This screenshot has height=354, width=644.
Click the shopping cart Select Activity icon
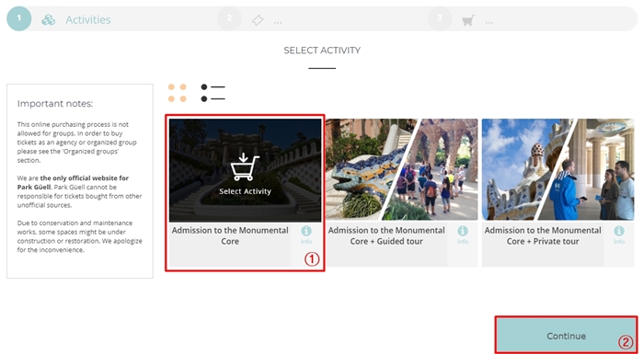(245, 166)
